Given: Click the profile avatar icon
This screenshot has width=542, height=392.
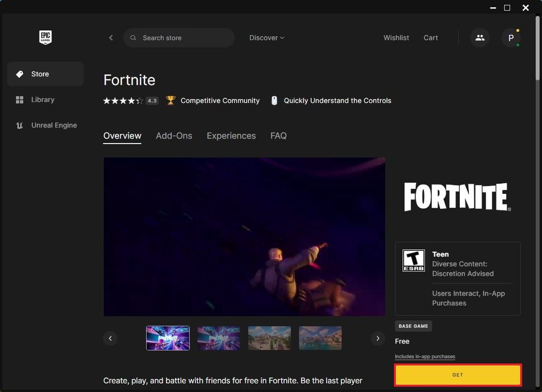Looking at the screenshot, I should pyautogui.click(x=511, y=38).
